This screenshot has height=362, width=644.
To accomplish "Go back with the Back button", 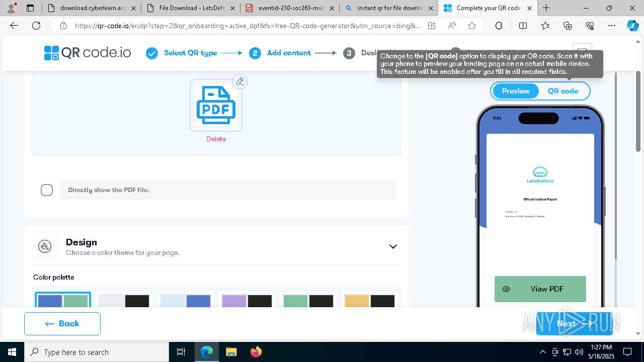I will click(62, 324).
